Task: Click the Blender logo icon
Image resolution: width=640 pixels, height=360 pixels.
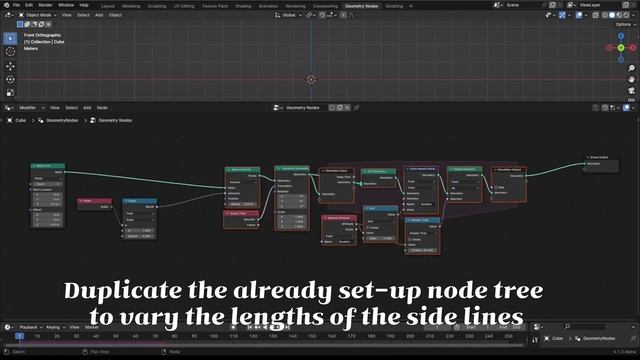Action: [6, 5]
